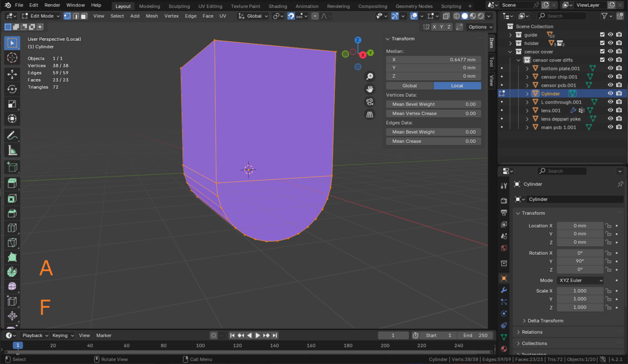Viewport: 628px width, 364px height.
Task: Select the Annotate pencil tool
Action: (12, 135)
